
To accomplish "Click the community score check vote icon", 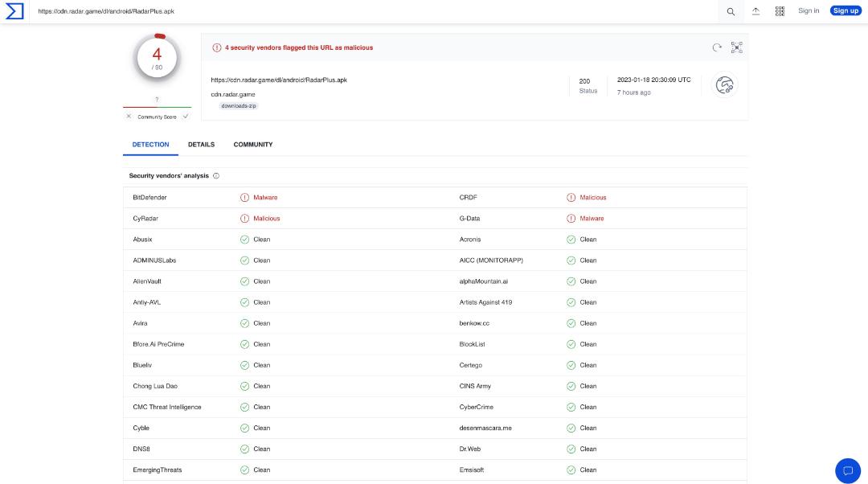I will pyautogui.click(x=186, y=117).
